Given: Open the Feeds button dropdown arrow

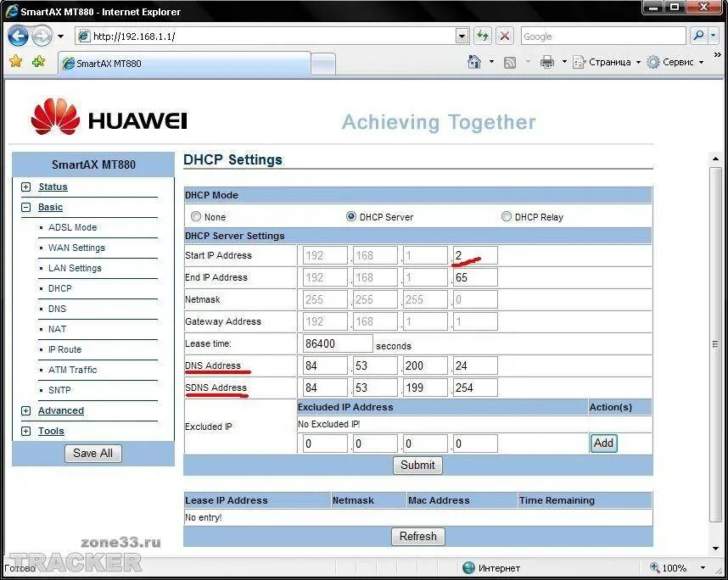Looking at the screenshot, I should [x=528, y=62].
